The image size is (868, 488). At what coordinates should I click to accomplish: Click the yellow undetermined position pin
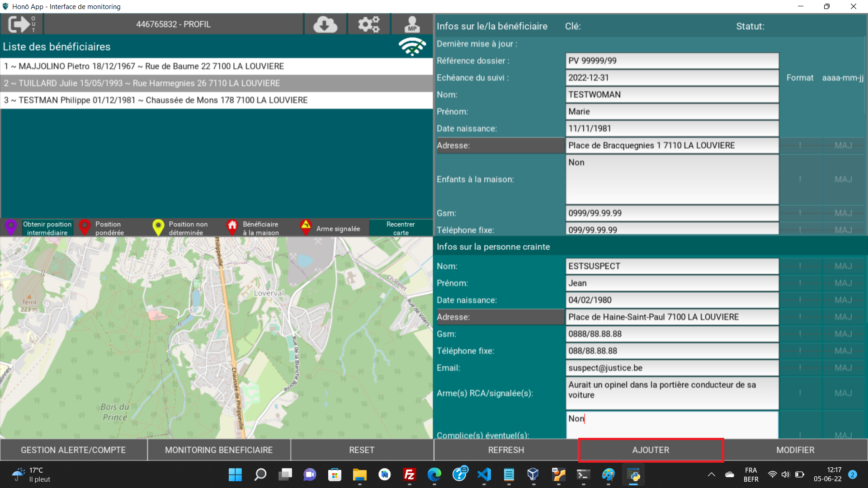pyautogui.click(x=158, y=227)
